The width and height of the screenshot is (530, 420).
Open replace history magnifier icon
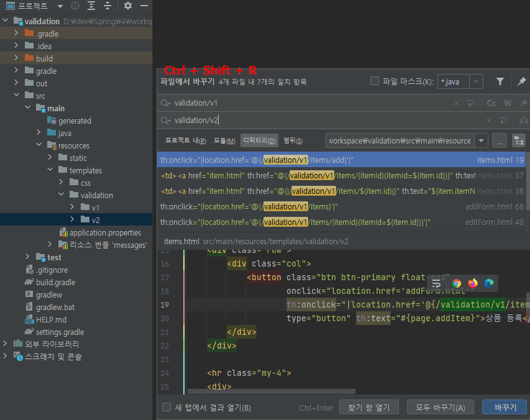coord(166,121)
